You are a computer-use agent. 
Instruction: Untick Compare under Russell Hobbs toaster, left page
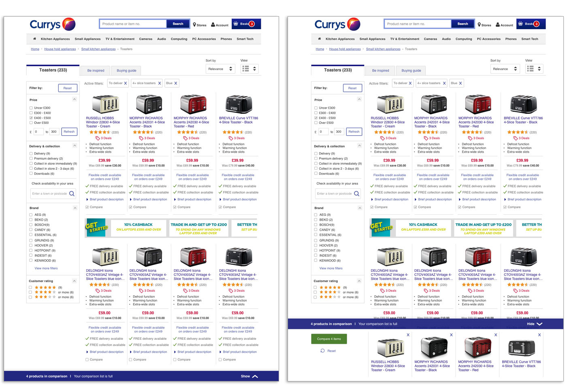tap(87, 207)
